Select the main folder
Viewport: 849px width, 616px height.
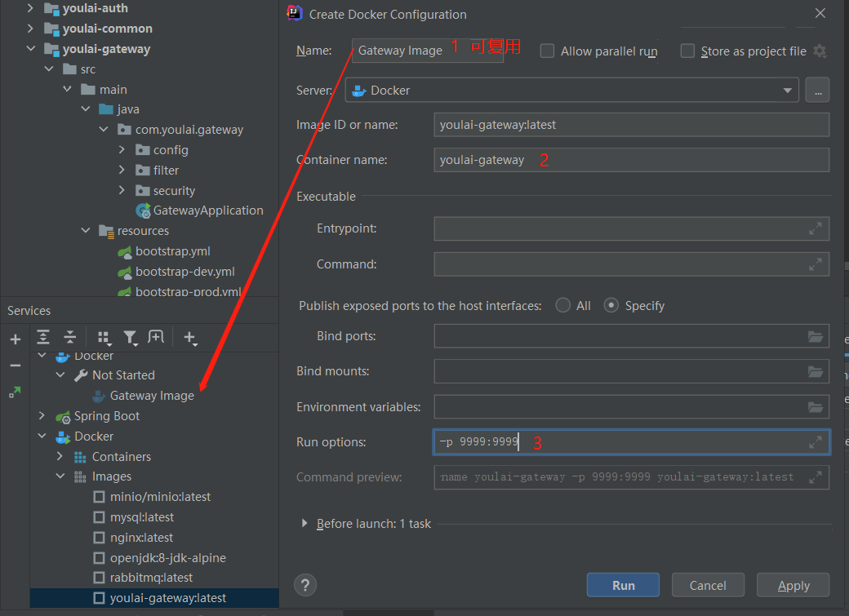tap(104, 89)
